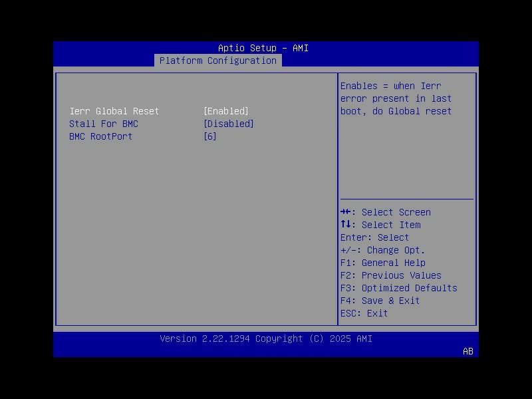Load Optimized Defaults via F3 entry
This screenshot has height=399, width=532.
point(398,288)
